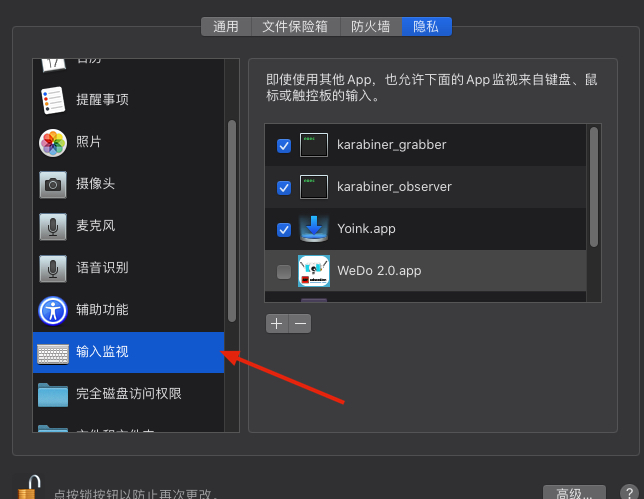Select the 隐私 tab
Screen dimensions: 644x499
426,27
